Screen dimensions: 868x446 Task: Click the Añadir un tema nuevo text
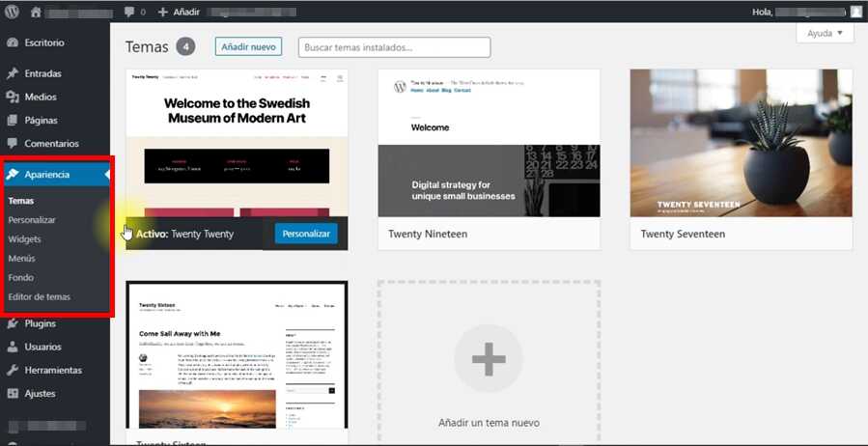pos(489,423)
